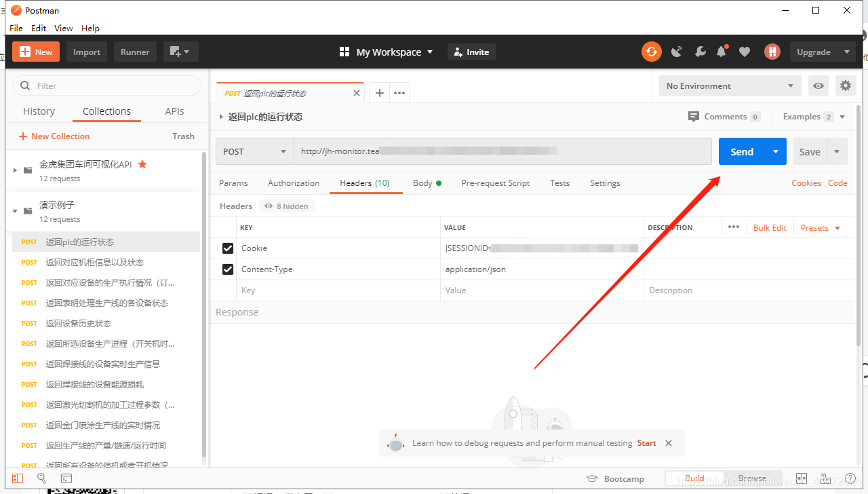This screenshot has width=868, height=494.
Task: Click the Import button
Action: 87,52
